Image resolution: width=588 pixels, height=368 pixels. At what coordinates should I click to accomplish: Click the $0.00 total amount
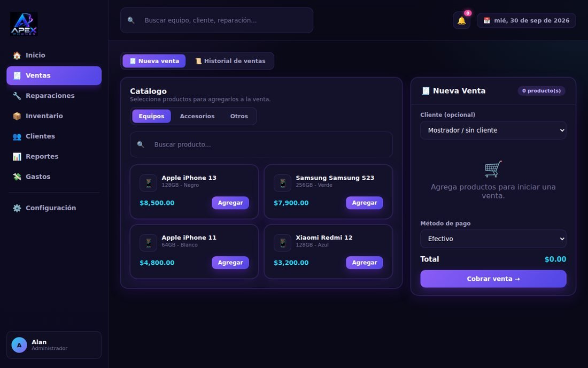[x=555, y=259]
